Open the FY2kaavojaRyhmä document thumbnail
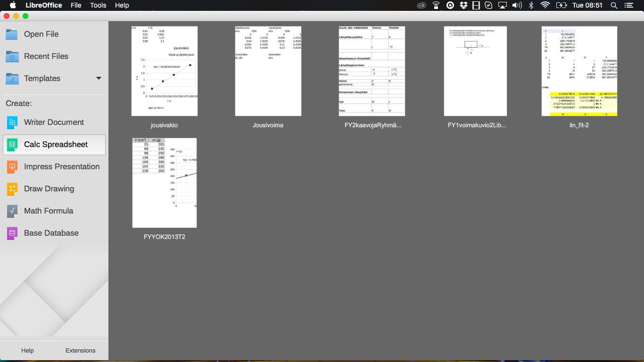The width and height of the screenshot is (644, 362). [x=372, y=71]
